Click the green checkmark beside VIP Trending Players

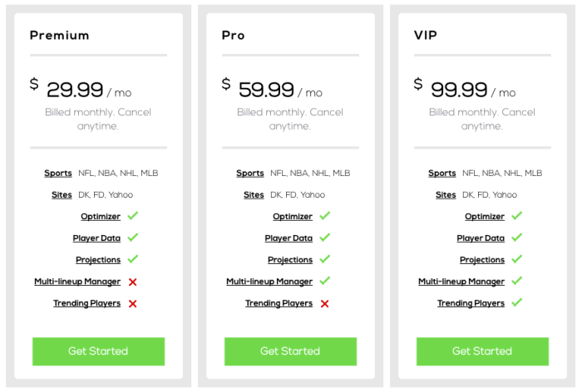click(517, 303)
